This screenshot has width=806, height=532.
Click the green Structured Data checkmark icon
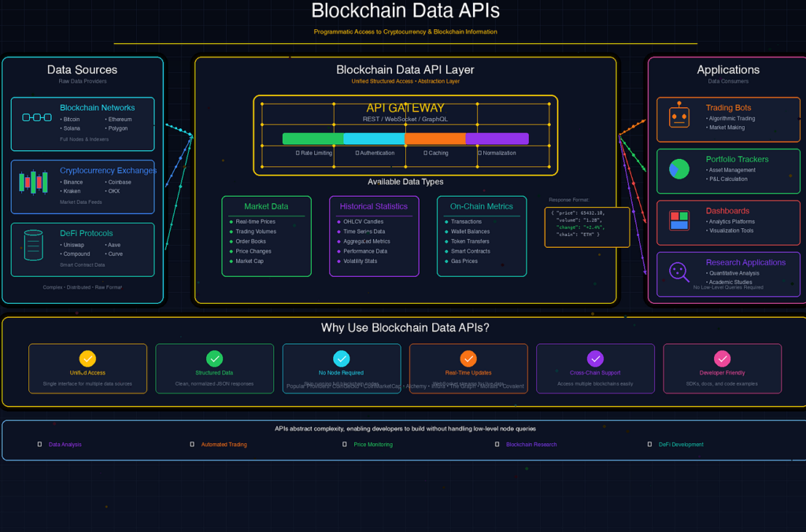coord(214,358)
